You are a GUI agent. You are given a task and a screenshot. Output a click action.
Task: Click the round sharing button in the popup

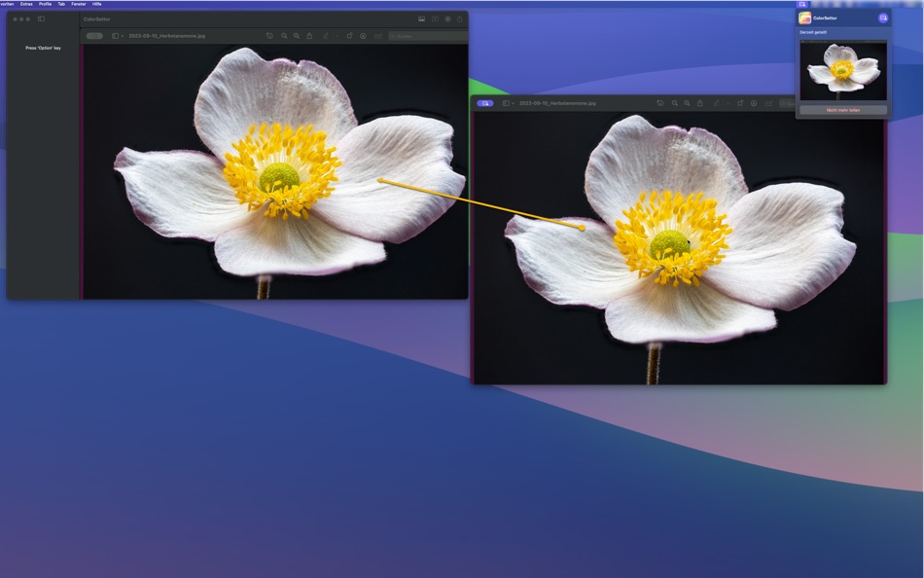[x=883, y=18]
